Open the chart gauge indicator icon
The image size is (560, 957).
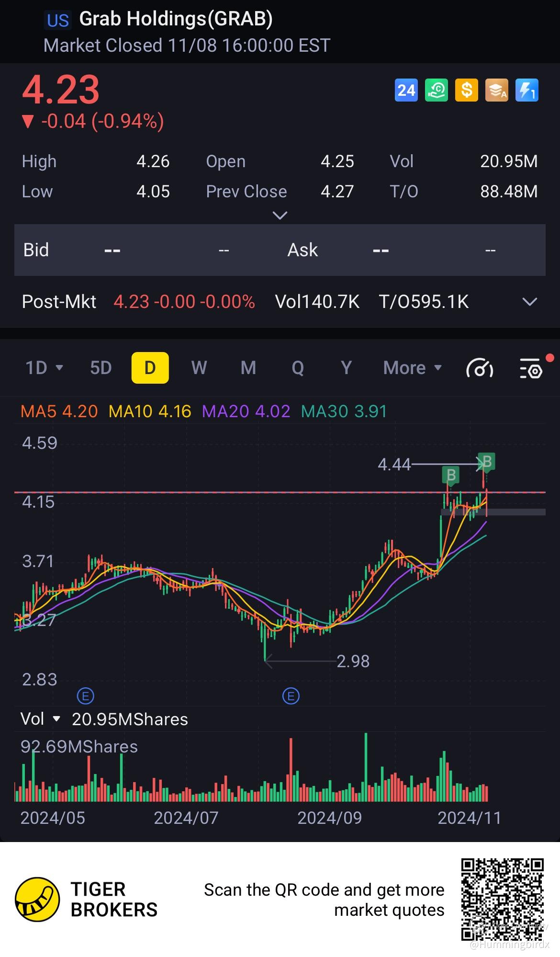pyautogui.click(x=480, y=368)
